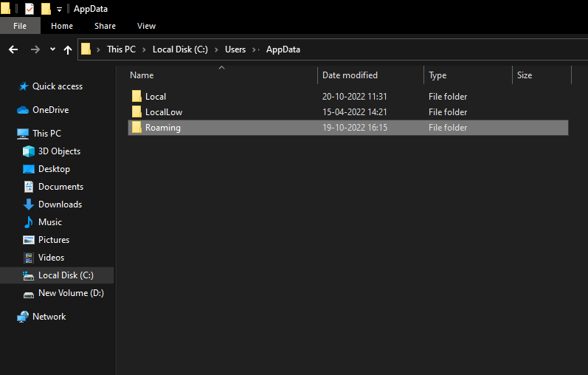Expand chevron after Local Disk (C:) breadcrumb
588x375 pixels.
pos(216,50)
